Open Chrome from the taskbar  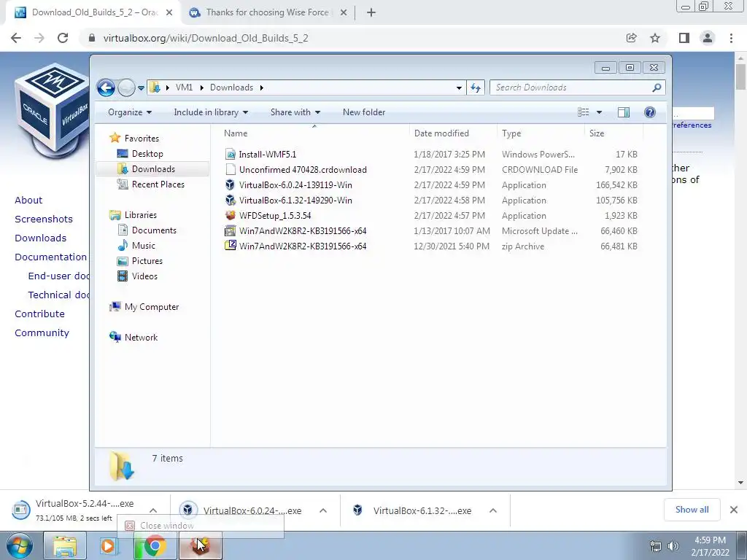coord(155,545)
